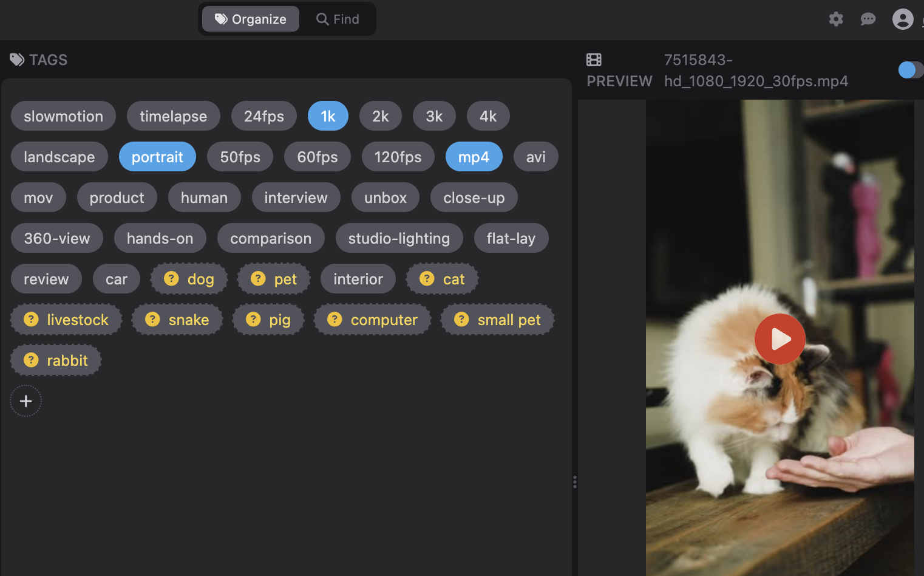
Task: Click the question mark badge on the cat tag
Action: coord(427,278)
